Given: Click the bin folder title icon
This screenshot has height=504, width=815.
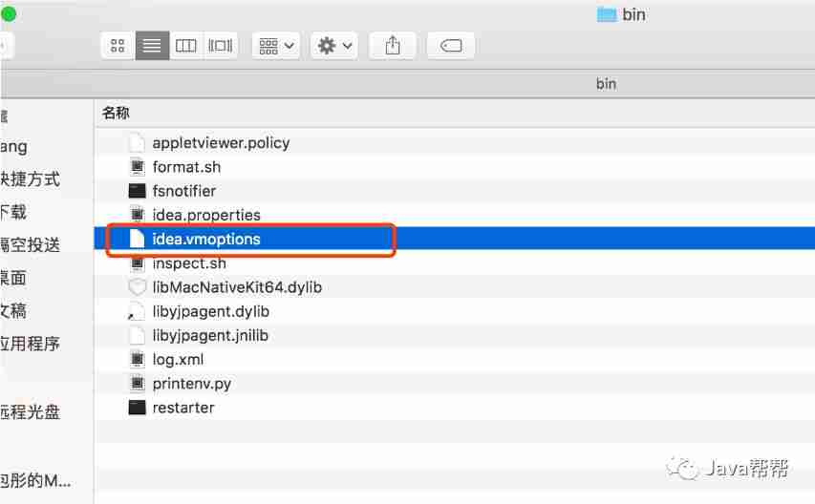Looking at the screenshot, I should (x=607, y=14).
